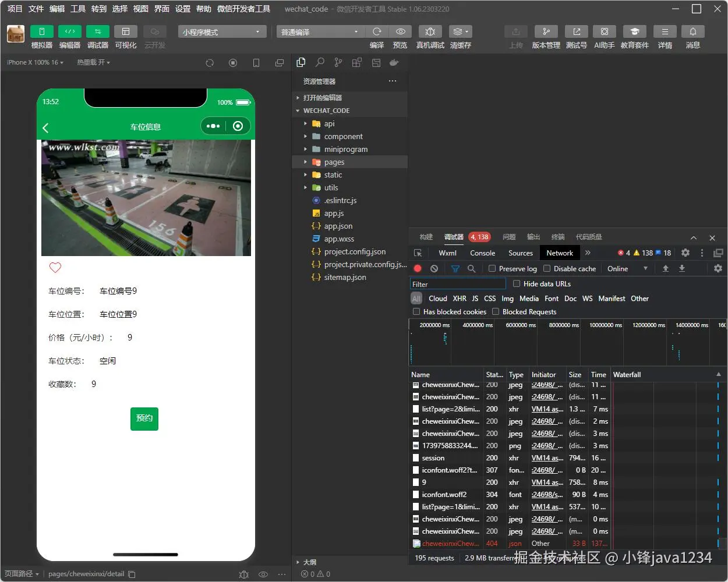Toggle the 编辑器 editor panel button
This screenshot has width=728, height=582.
(70, 31)
